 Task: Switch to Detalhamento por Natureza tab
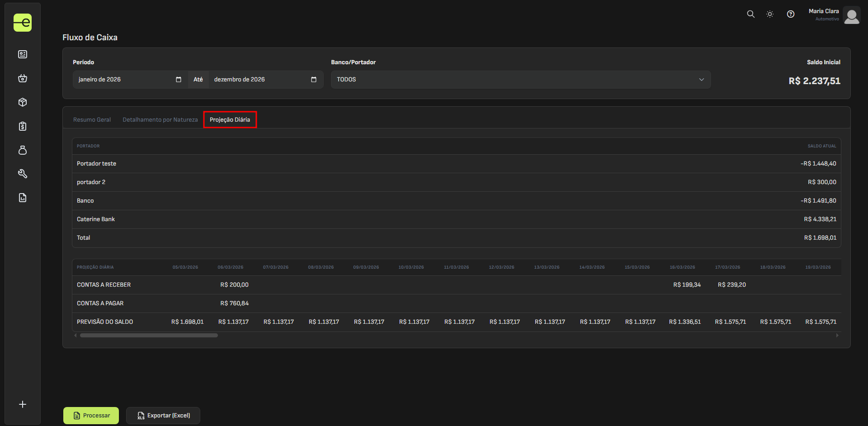pos(160,120)
